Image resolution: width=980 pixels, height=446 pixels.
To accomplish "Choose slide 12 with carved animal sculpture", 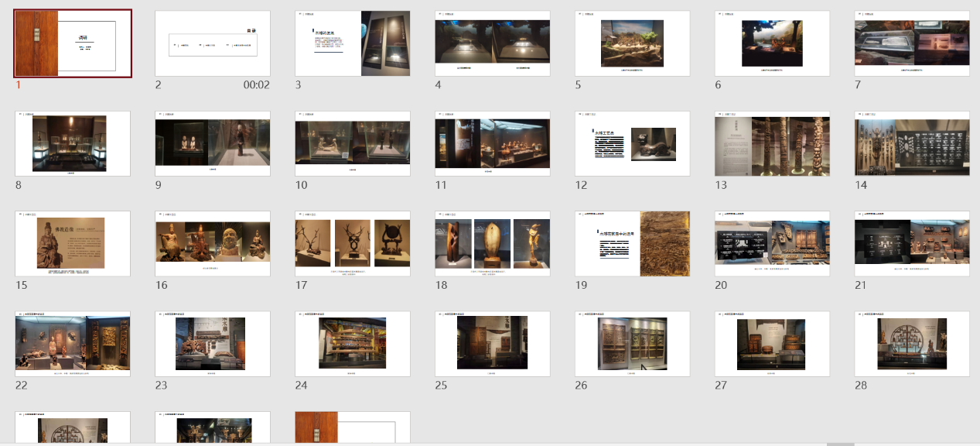I will [x=632, y=143].
